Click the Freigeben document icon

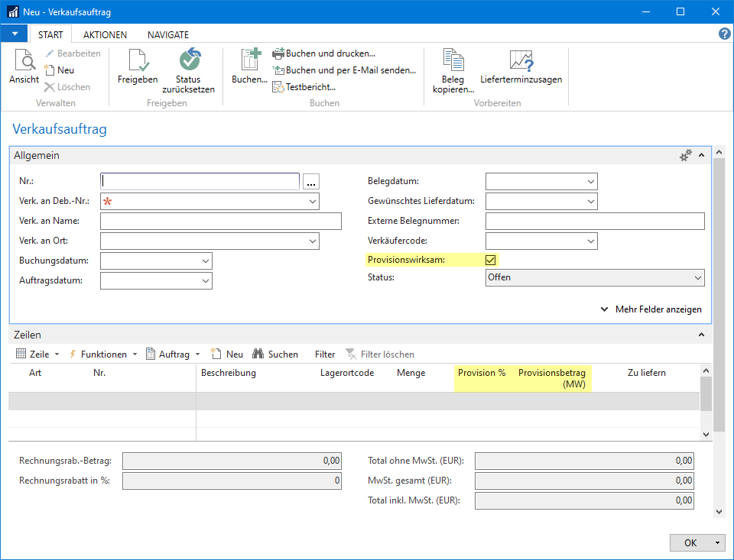[x=138, y=60]
